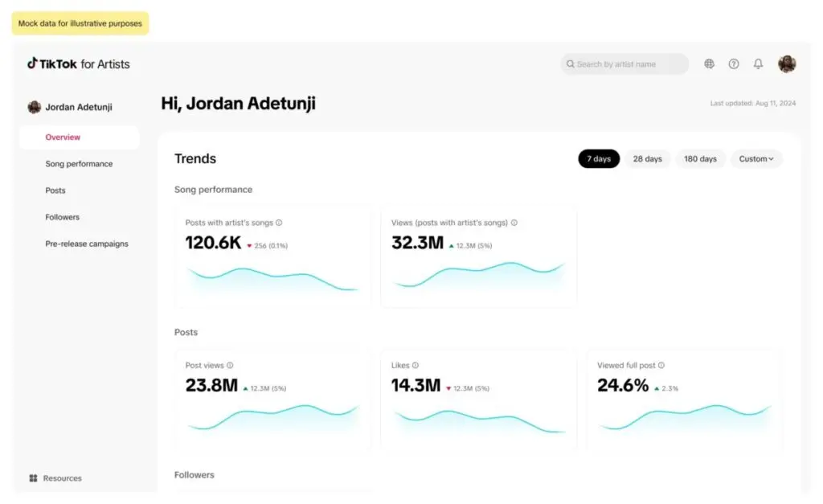
Task: Open the notifications bell icon
Action: pyautogui.click(x=758, y=64)
